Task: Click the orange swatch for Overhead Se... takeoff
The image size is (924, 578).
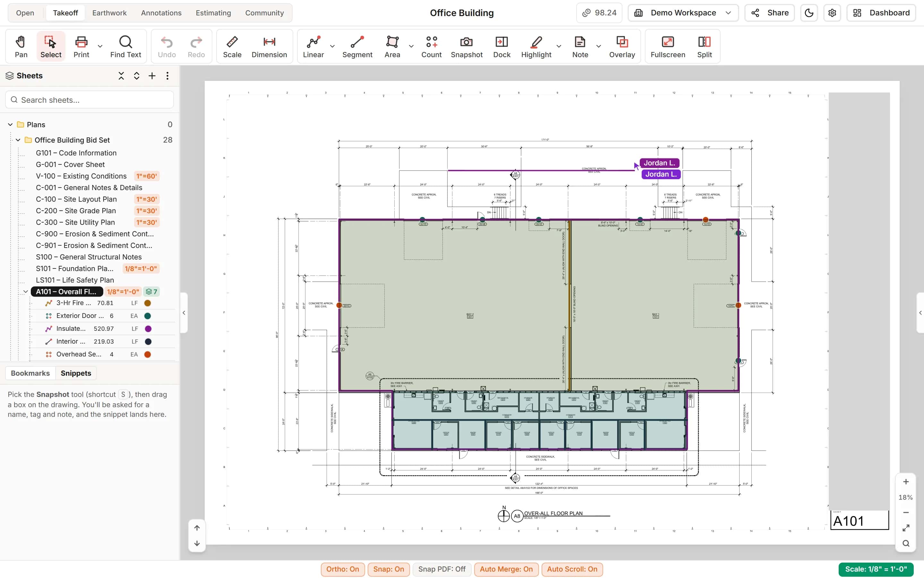Action: point(147,355)
